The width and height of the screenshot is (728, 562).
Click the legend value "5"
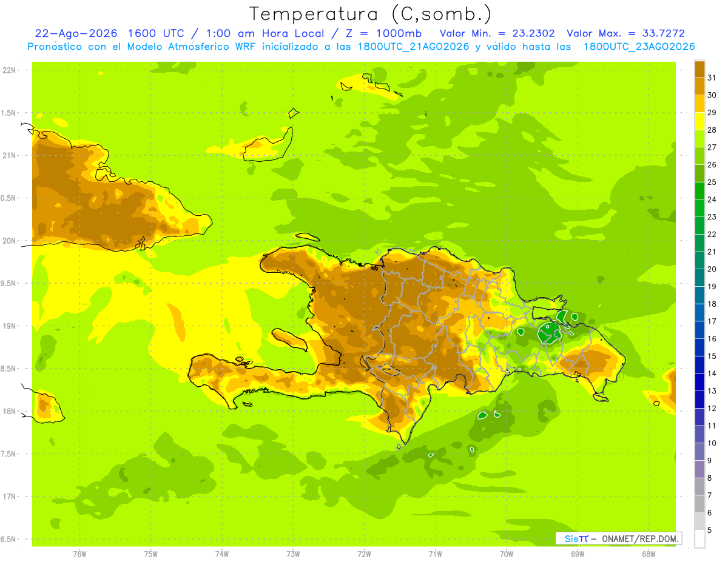click(710, 530)
